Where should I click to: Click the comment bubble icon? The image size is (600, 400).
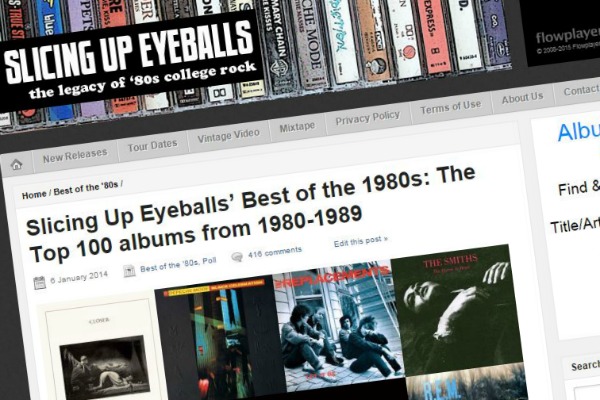237,256
